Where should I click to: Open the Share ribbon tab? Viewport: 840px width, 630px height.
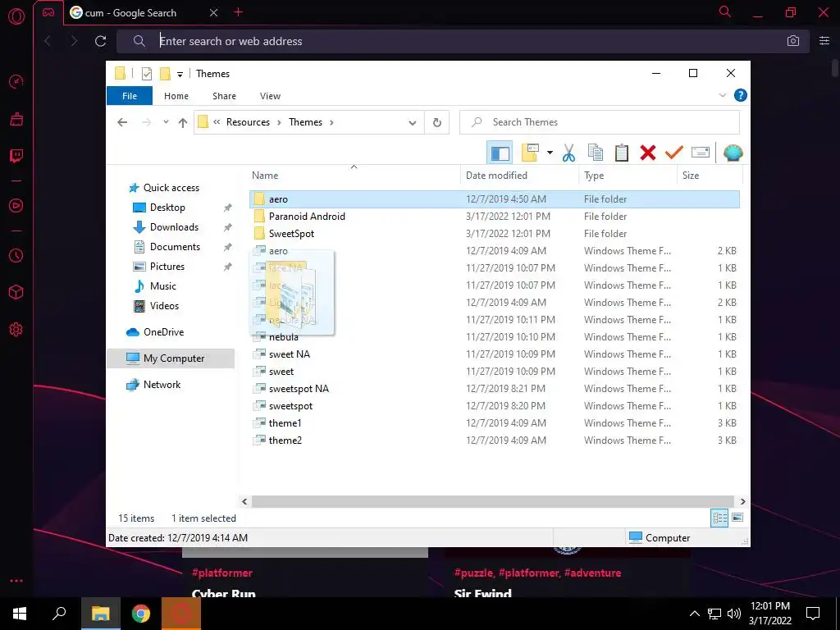tap(224, 96)
